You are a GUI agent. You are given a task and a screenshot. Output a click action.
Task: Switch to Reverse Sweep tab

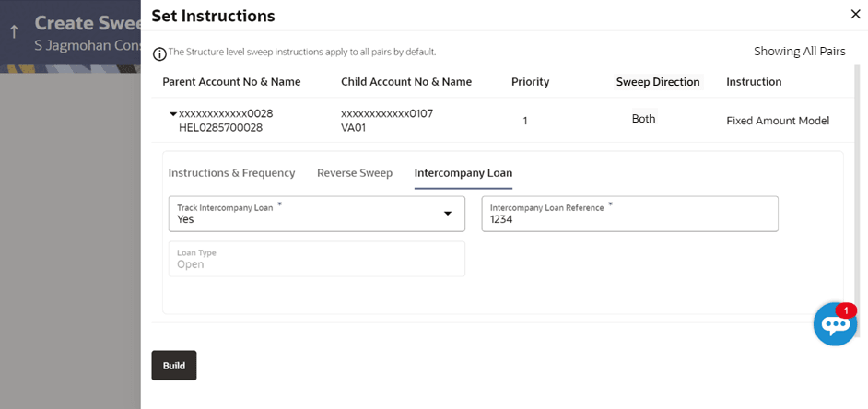coord(355,172)
